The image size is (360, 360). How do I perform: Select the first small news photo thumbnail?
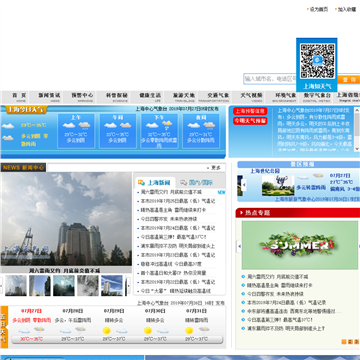point(16,286)
